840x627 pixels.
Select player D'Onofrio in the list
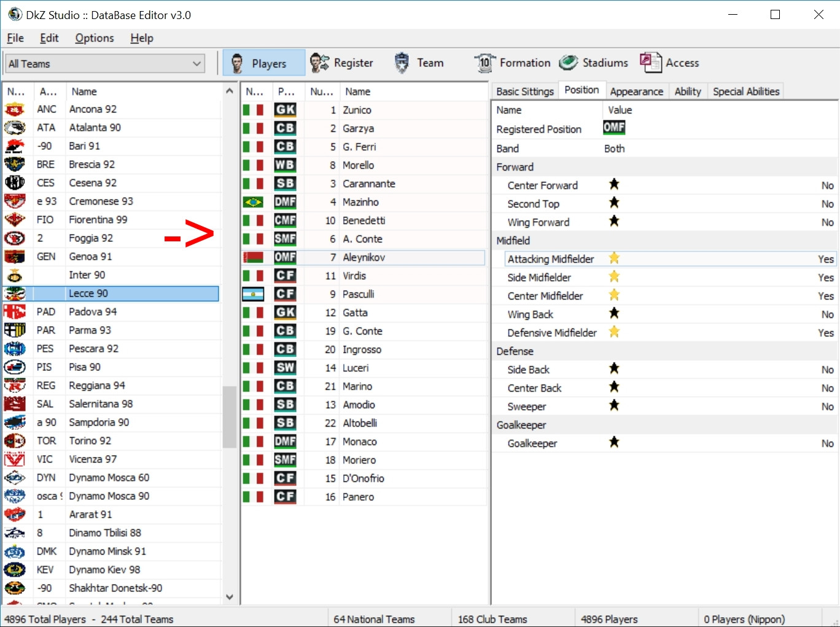(364, 478)
